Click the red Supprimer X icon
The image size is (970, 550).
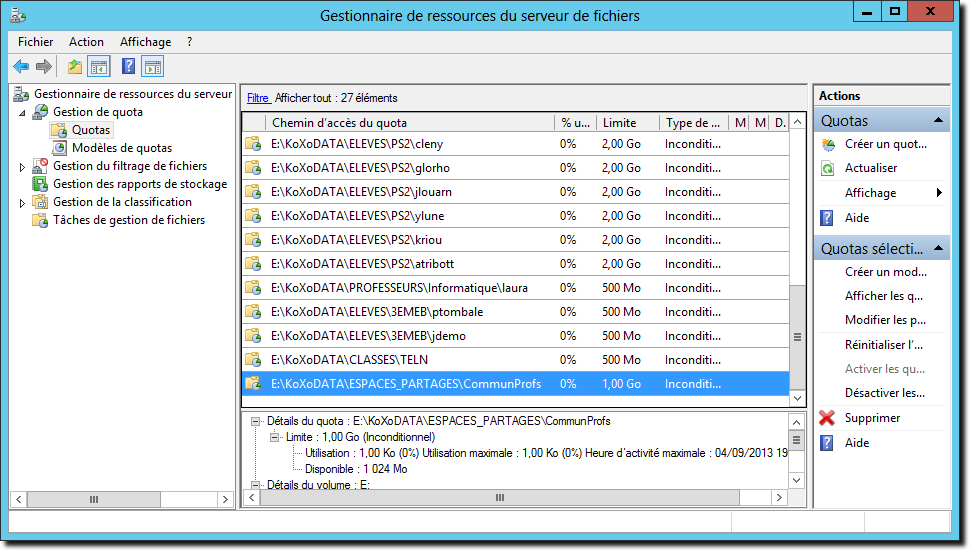click(x=827, y=418)
